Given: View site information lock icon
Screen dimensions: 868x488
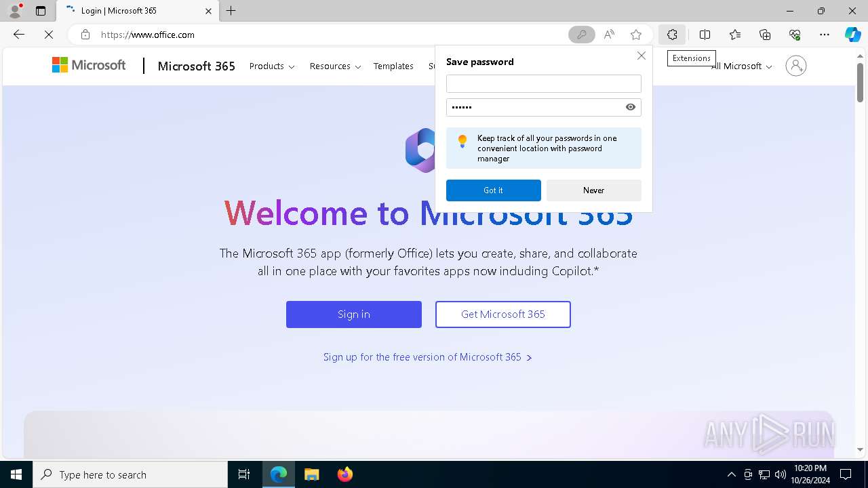Looking at the screenshot, I should [85, 35].
